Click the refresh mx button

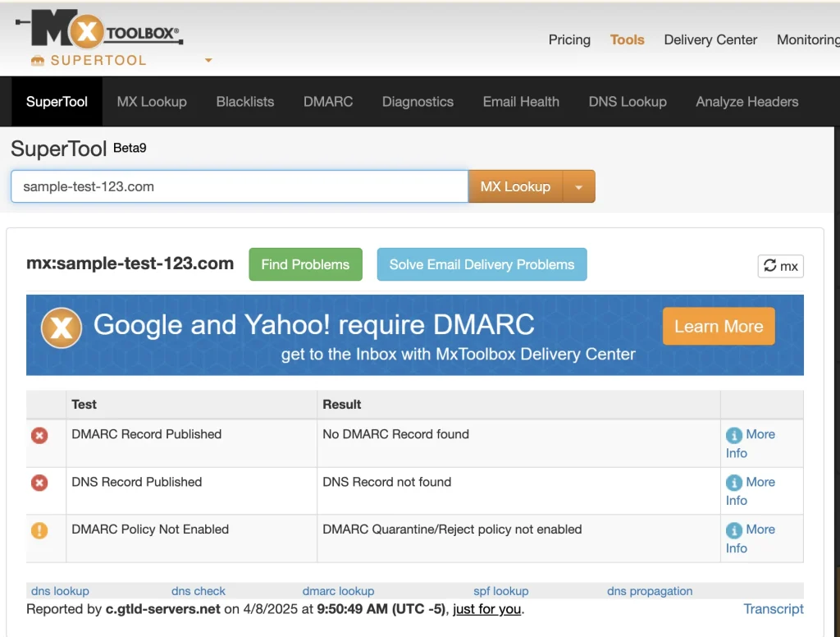point(781,266)
